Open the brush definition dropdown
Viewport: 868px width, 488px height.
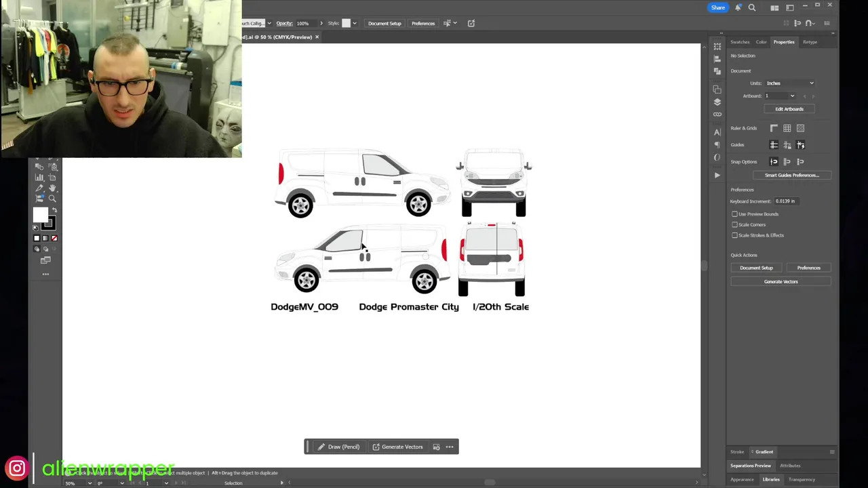click(269, 24)
